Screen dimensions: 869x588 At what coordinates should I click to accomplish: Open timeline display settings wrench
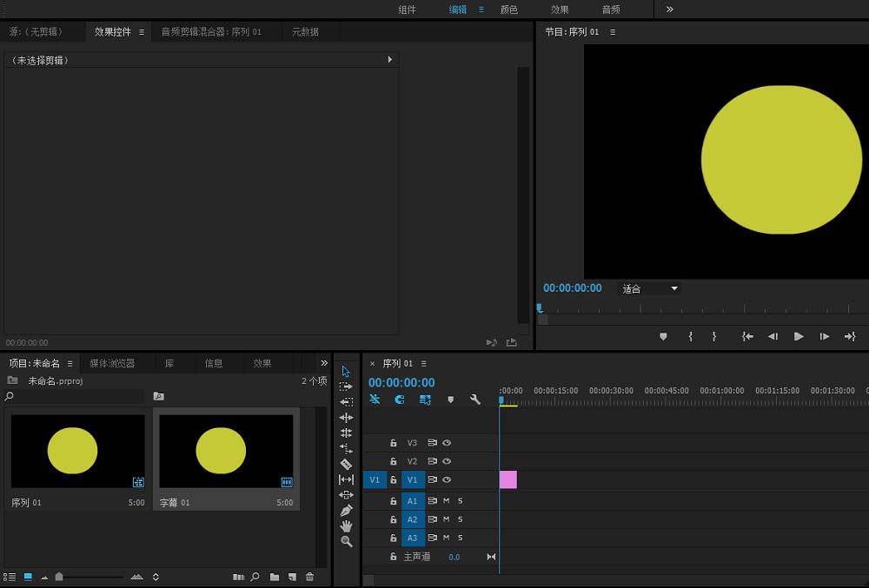point(475,400)
